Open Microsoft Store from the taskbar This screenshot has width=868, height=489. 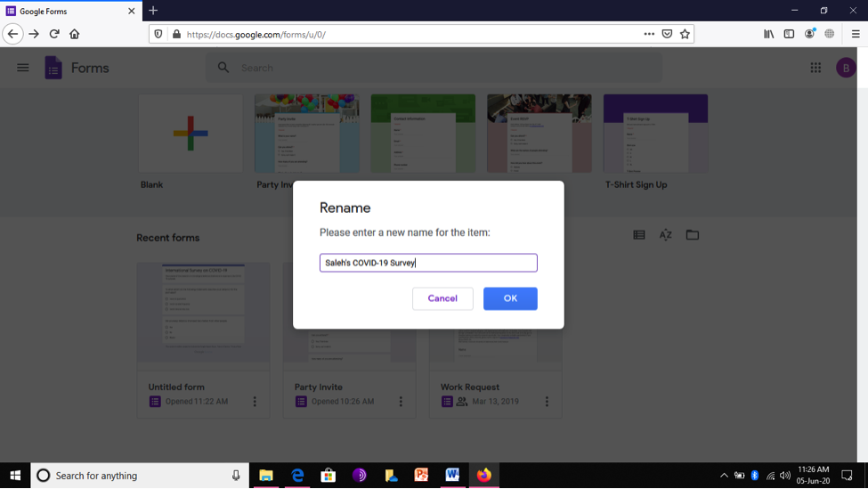329,476
